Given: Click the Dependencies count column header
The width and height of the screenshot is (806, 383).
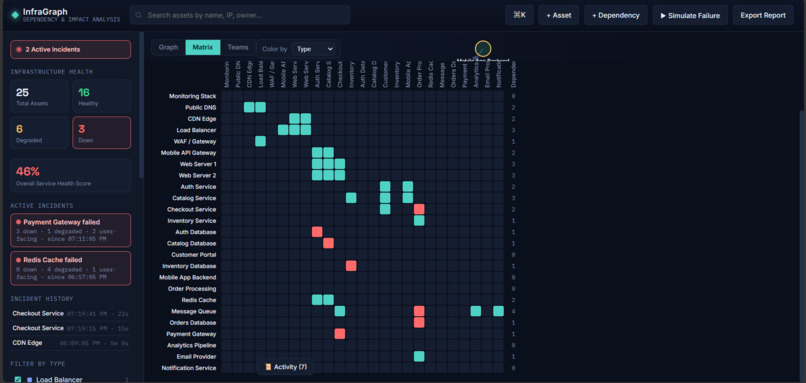Looking at the screenshot, I should click(x=514, y=75).
